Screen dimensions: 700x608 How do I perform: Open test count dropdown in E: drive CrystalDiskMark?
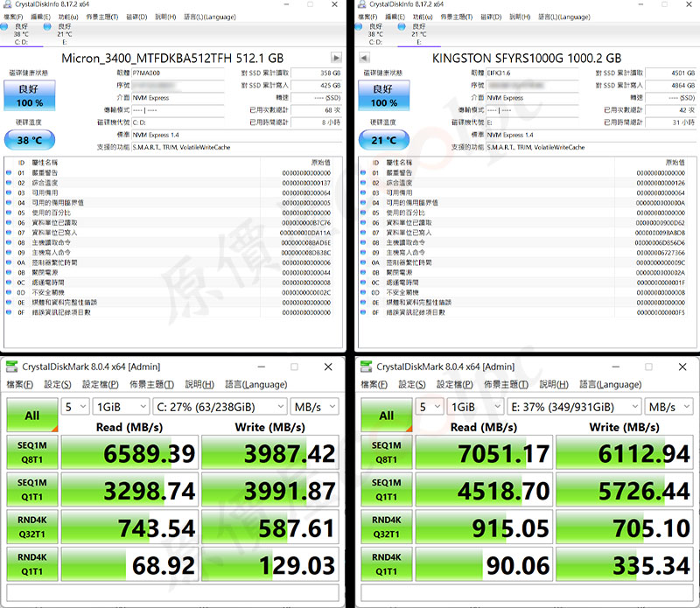[x=430, y=407]
